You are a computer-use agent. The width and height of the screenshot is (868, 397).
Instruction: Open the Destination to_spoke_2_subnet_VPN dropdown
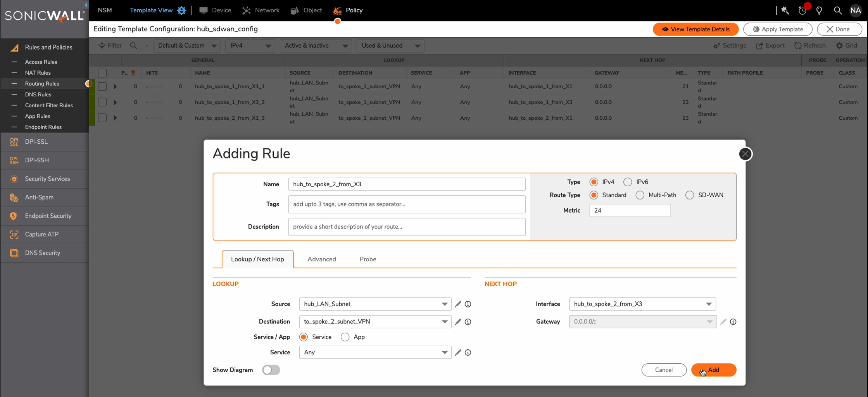375,321
